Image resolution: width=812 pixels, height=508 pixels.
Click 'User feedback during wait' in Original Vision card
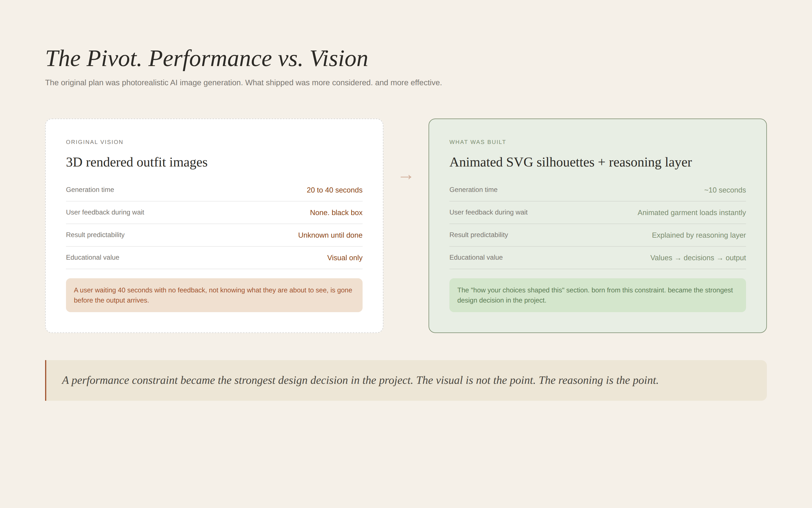click(x=105, y=212)
